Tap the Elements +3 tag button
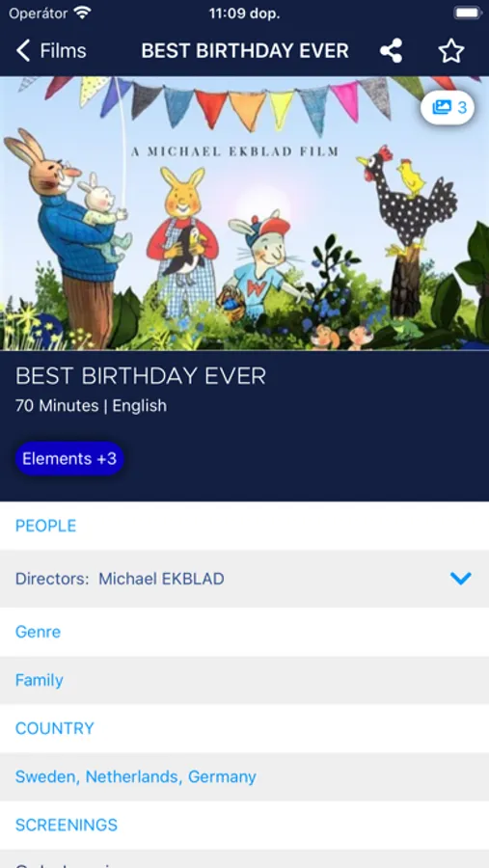Screen dimensions: 489x868 coord(69,458)
